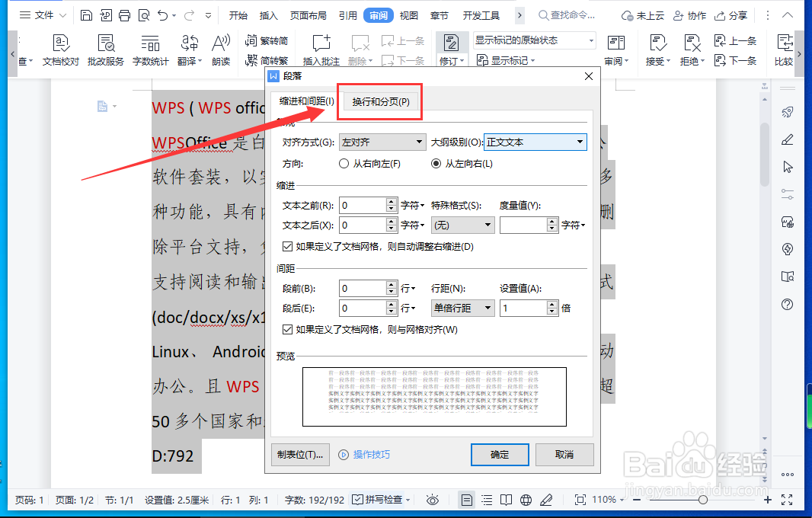Open 文件 menu dropdown
Image resolution: width=812 pixels, height=518 pixels.
pos(43,15)
